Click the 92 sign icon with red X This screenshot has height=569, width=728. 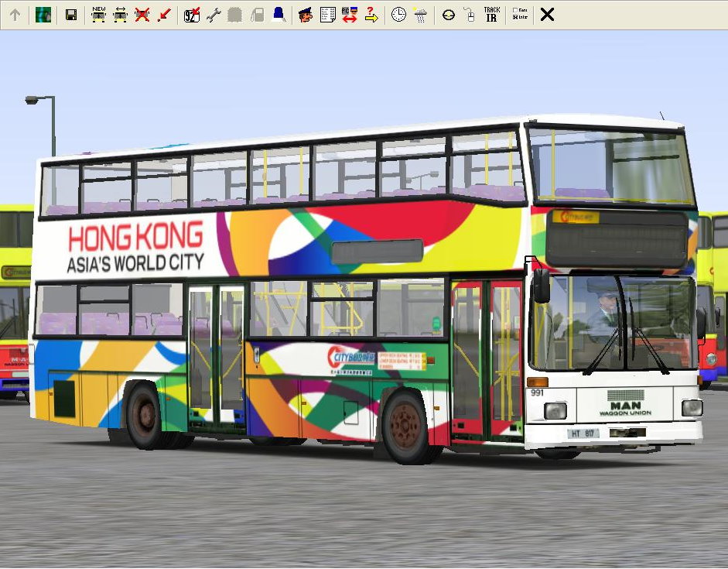[x=192, y=15]
